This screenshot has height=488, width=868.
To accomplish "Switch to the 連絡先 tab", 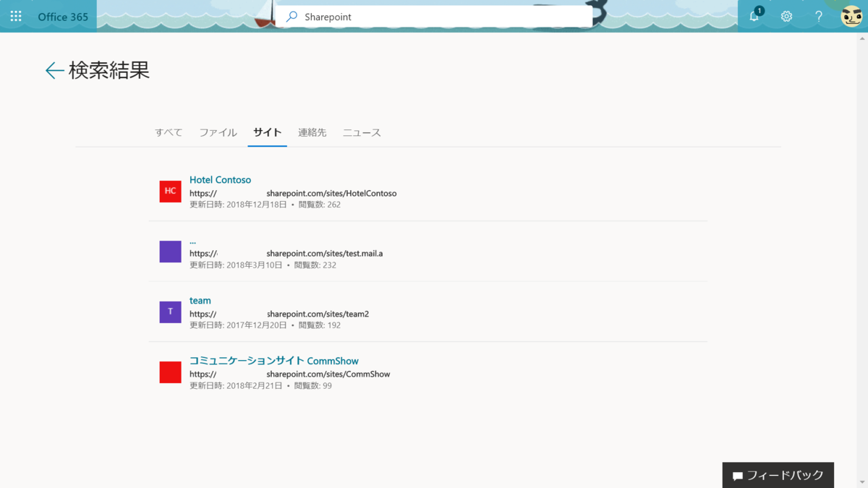I will tap(312, 132).
